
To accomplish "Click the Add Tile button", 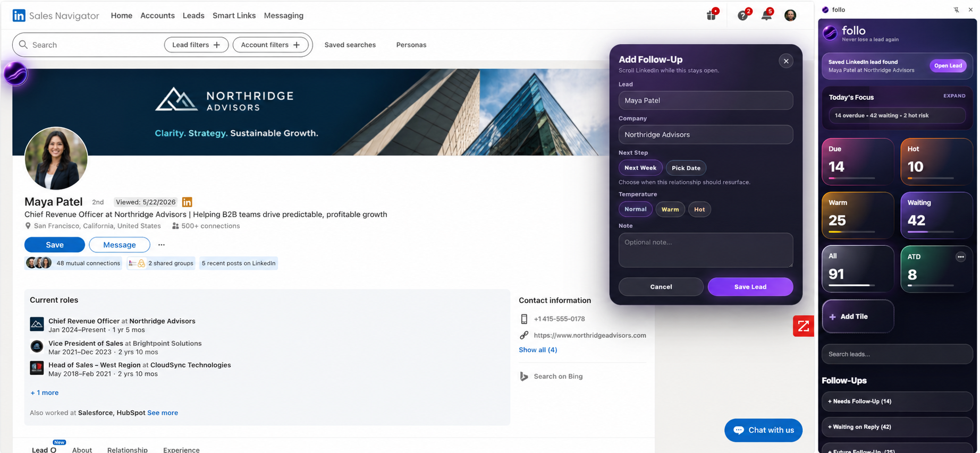I will point(858,317).
